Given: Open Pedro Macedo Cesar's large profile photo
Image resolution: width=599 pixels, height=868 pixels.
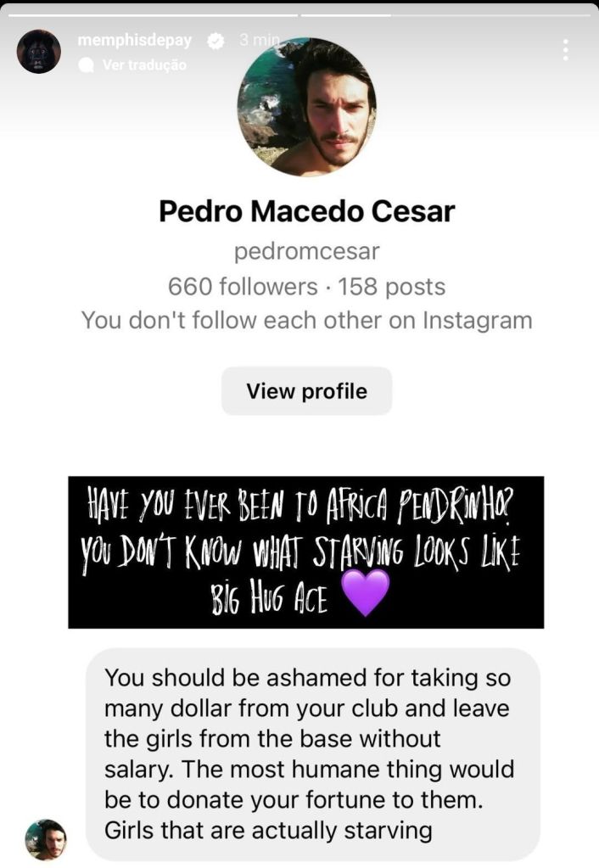Looking at the screenshot, I should [x=306, y=106].
